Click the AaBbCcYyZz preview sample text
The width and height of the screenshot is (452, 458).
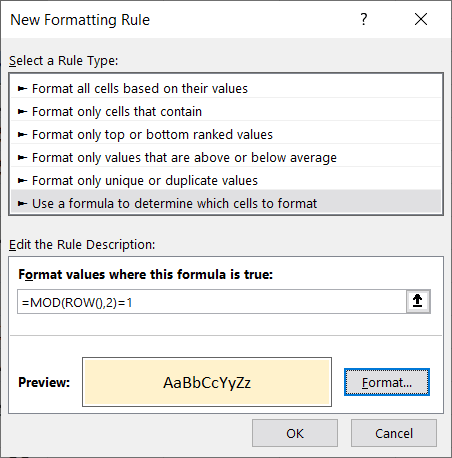(207, 383)
